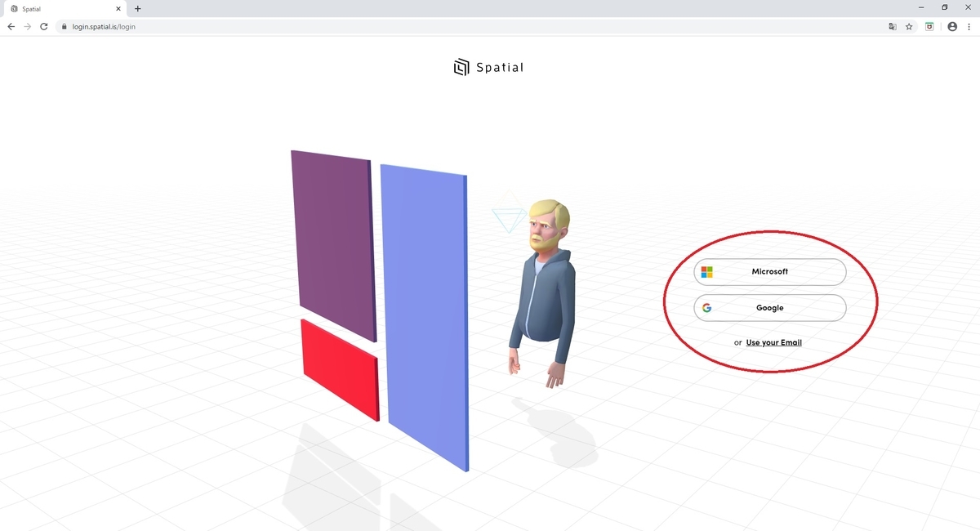Reload the page with the refresh icon
980x531 pixels.
pos(44,26)
